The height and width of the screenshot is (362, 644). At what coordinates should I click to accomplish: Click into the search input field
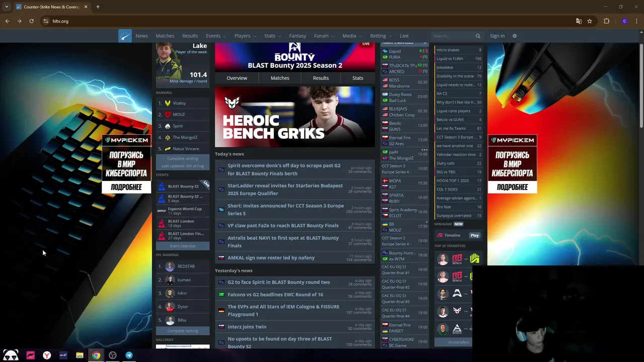pos(453,36)
